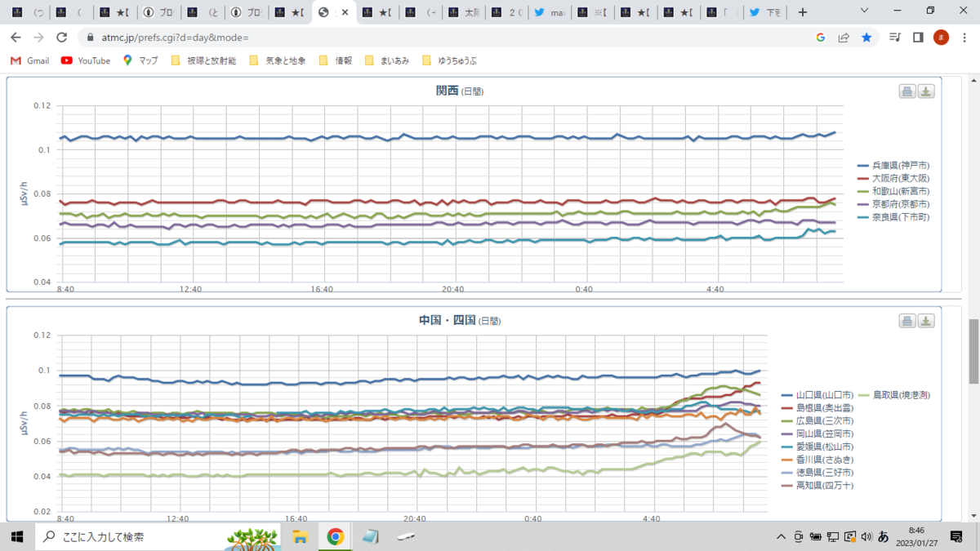Open 気象と地象 bookmark folder
Screen dimensions: 980x551
coord(277,60)
